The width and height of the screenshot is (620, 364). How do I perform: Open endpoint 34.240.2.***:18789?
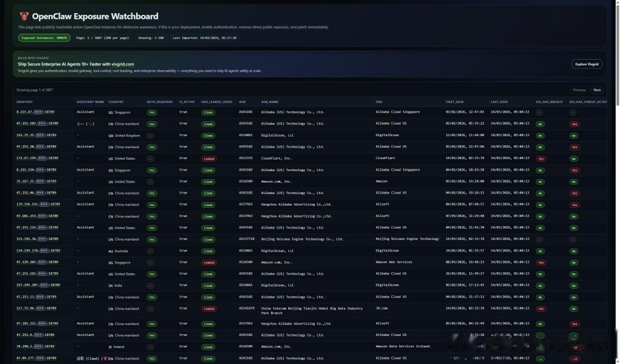[x=35, y=347]
